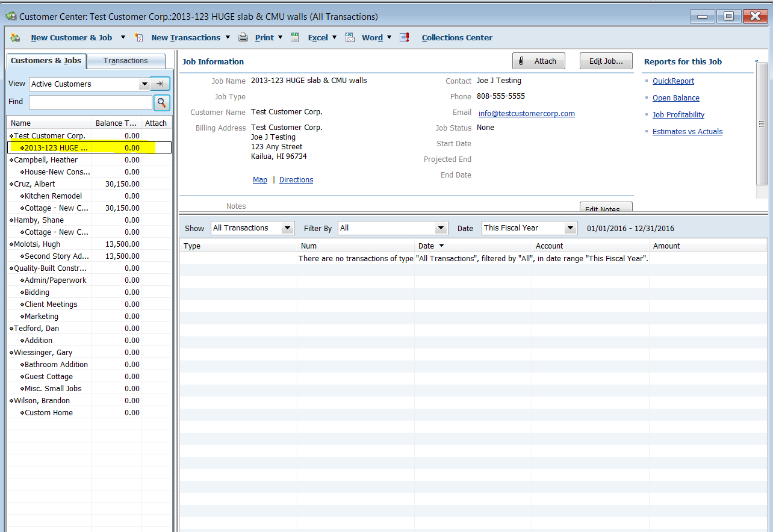
Task: Select House-New Cons... job
Action: (57, 172)
